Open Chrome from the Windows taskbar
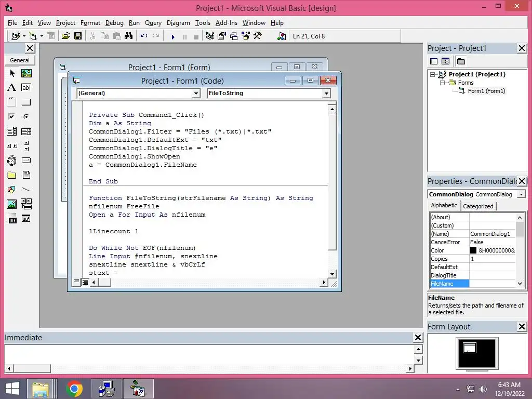This screenshot has height=399, width=532. click(x=74, y=389)
